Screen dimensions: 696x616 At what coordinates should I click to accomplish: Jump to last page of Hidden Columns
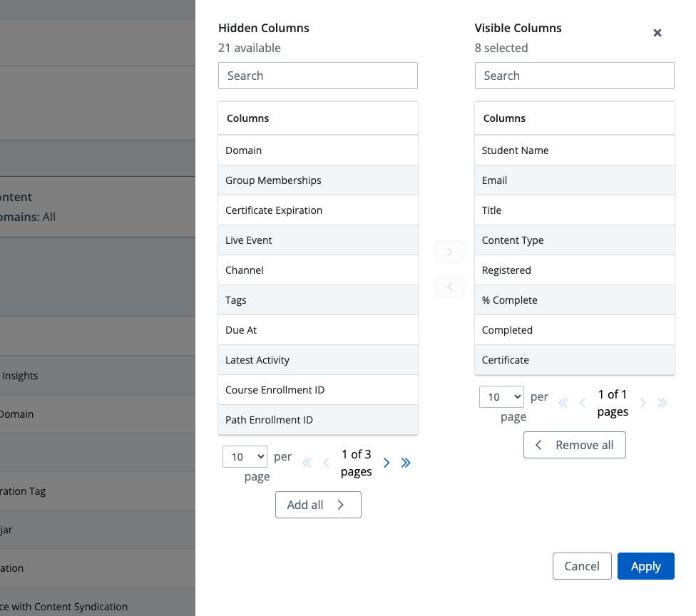(406, 463)
